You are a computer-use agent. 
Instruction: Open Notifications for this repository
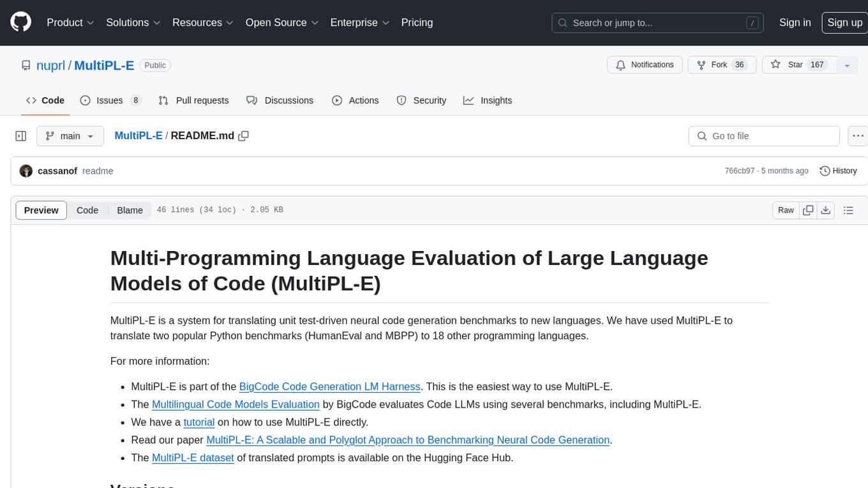645,65
